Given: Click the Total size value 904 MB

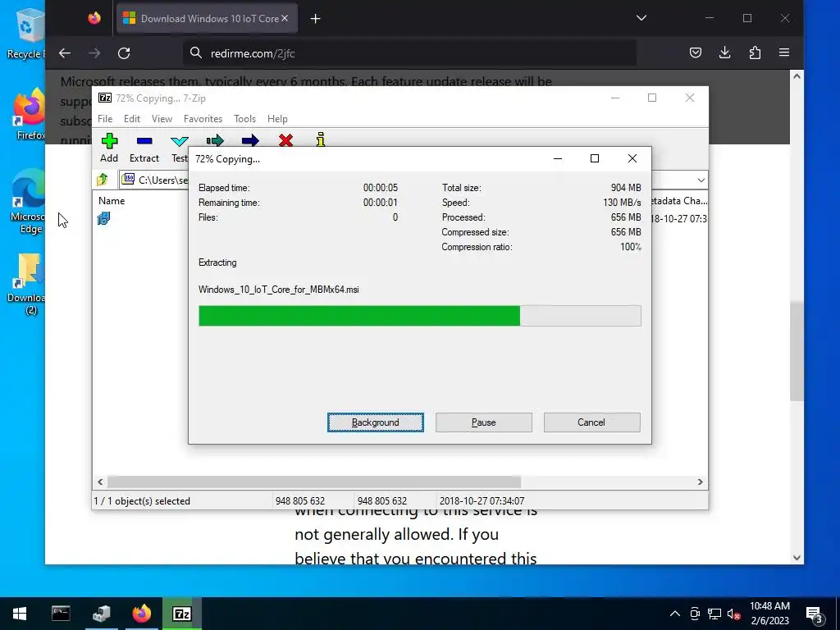Looking at the screenshot, I should [x=626, y=188].
